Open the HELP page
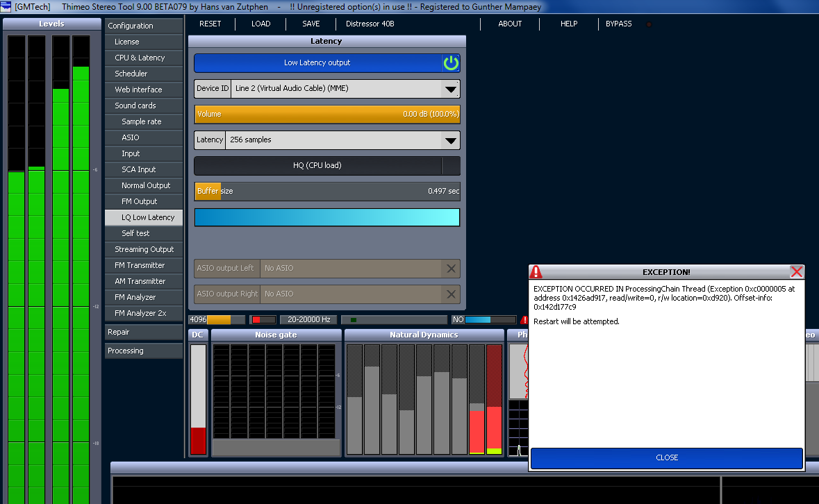Viewport: 819px width, 504px height. pyautogui.click(x=569, y=24)
